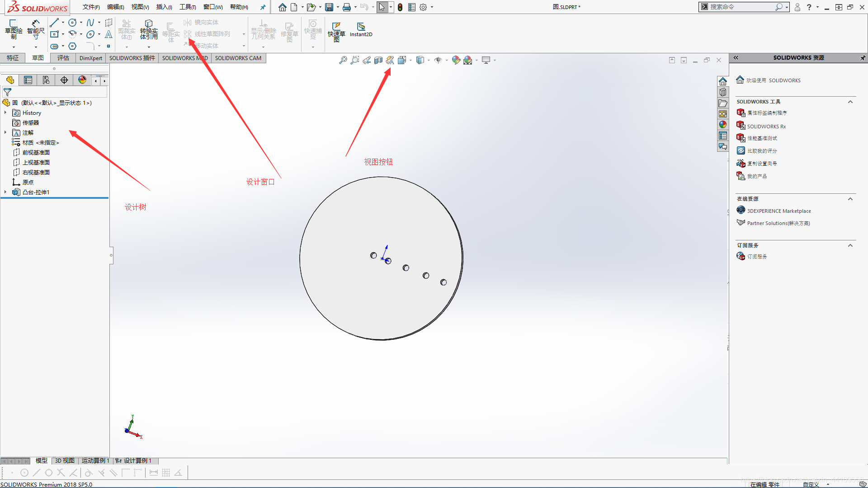Open the Tools menu

[x=187, y=7]
